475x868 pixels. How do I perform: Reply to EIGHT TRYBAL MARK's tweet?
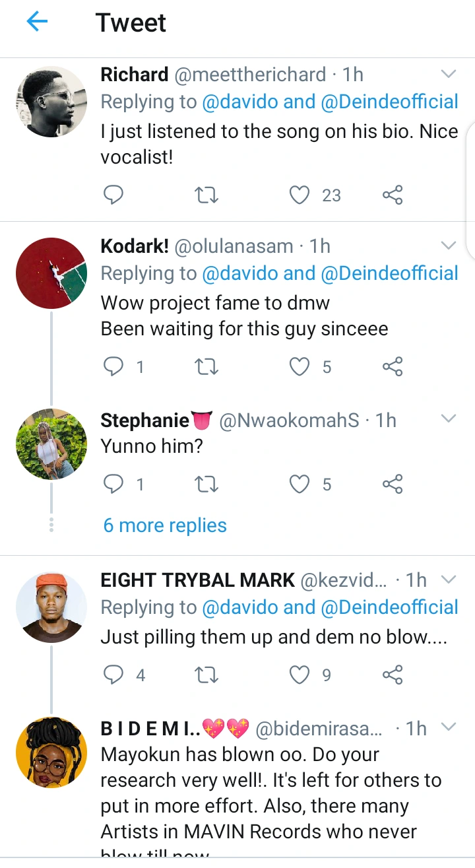(x=113, y=675)
